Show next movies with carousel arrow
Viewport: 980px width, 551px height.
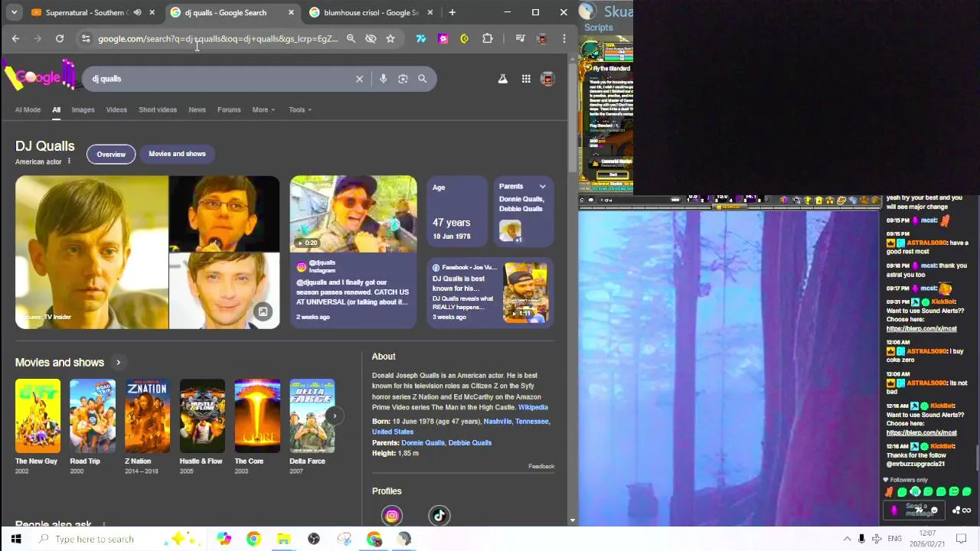pos(335,416)
